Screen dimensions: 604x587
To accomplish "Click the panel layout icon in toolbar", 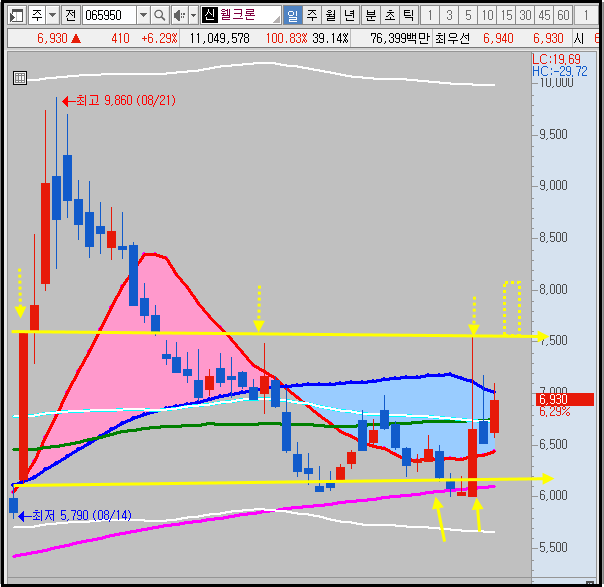I will [17, 15].
